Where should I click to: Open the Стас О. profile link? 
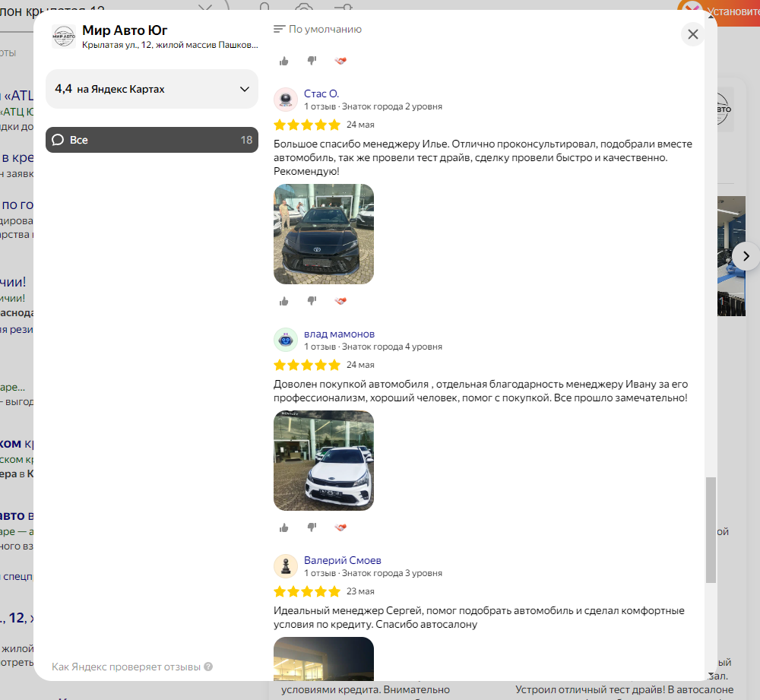pos(321,93)
